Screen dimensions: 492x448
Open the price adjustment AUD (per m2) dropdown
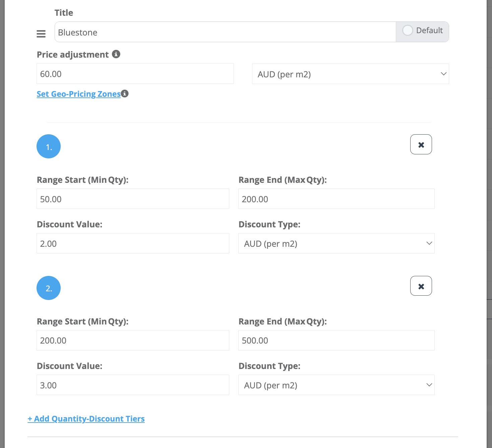[x=350, y=74]
